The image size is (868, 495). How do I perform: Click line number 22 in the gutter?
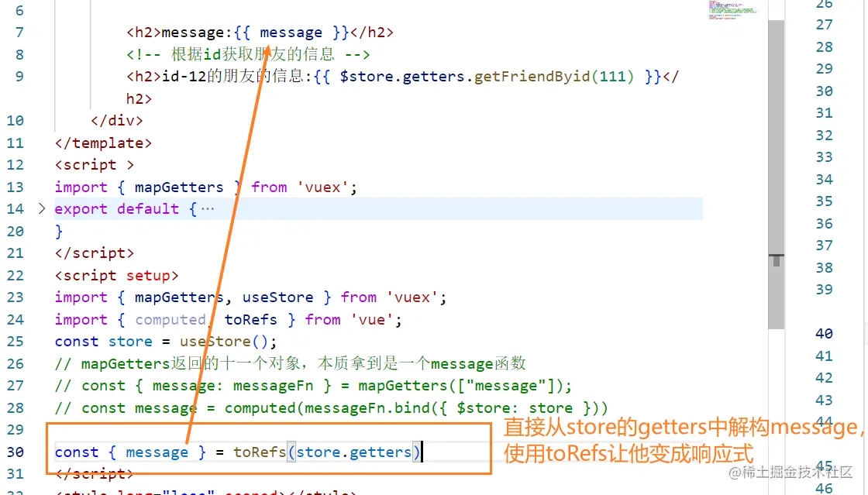(15, 276)
